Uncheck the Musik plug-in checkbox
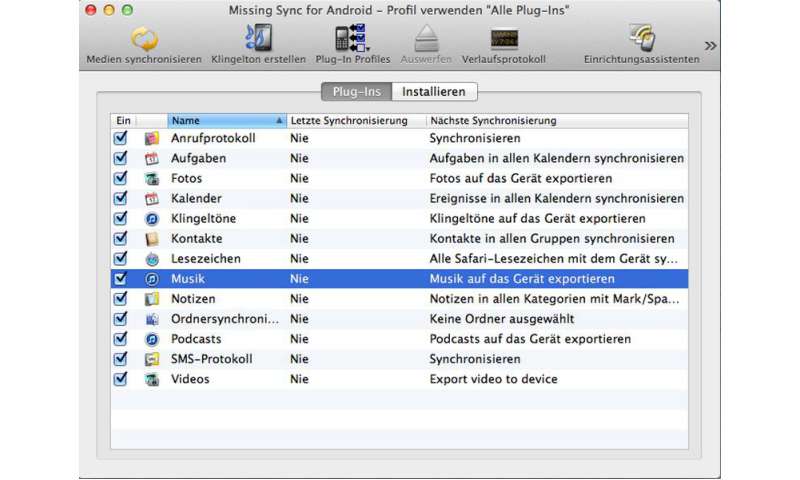Viewport: 800px width, 480px height. coord(120,279)
